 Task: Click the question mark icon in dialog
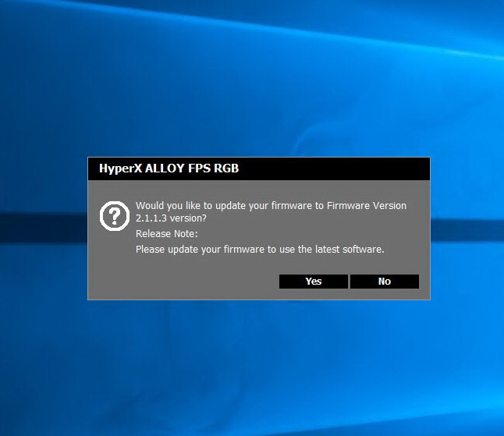(115, 216)
